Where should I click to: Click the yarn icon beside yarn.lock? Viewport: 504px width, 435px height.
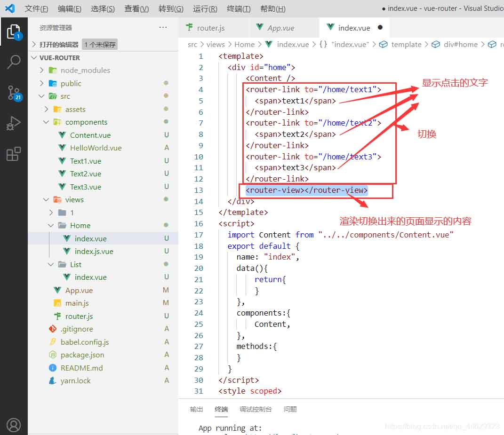pos(52,381)
